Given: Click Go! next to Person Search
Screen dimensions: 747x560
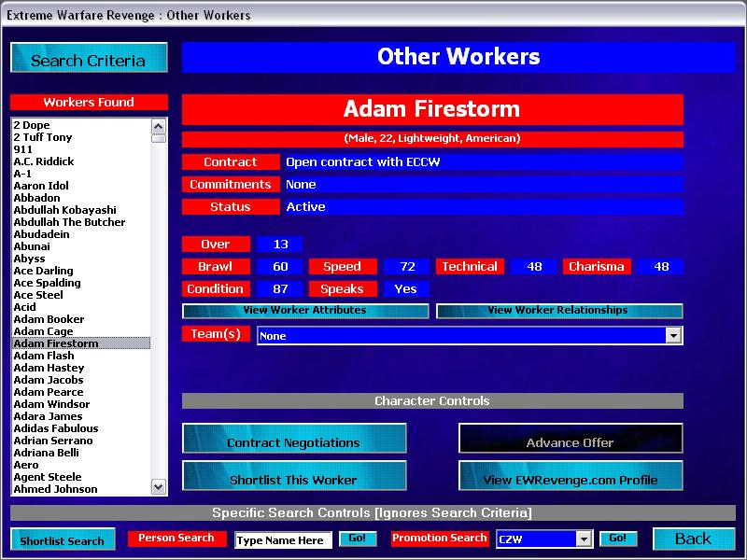Looking at the screenshot, I should 358,539.
